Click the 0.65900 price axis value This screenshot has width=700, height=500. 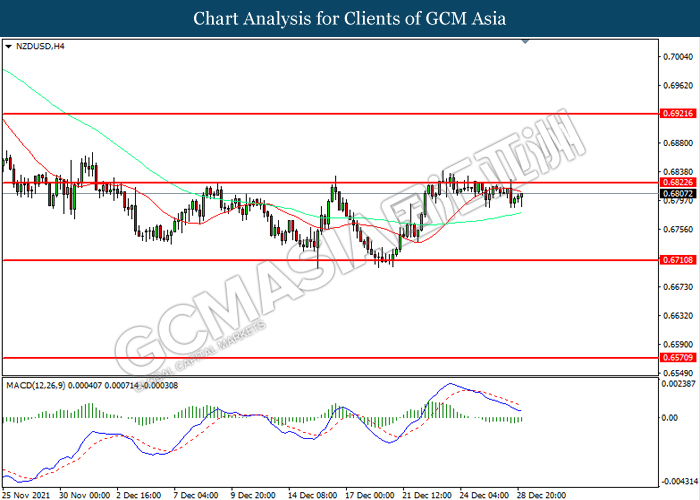pos(678,345)
